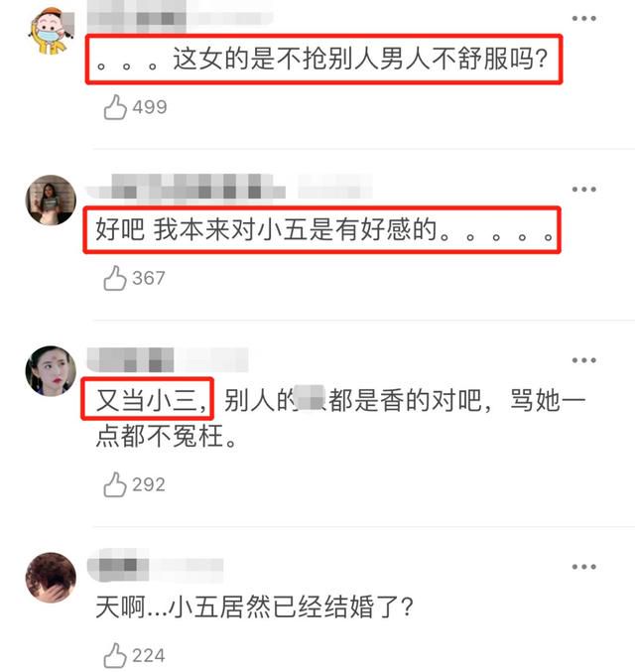635x672 pixels.
Task: Open more options for second comment
Action: (x=584, y=190)
